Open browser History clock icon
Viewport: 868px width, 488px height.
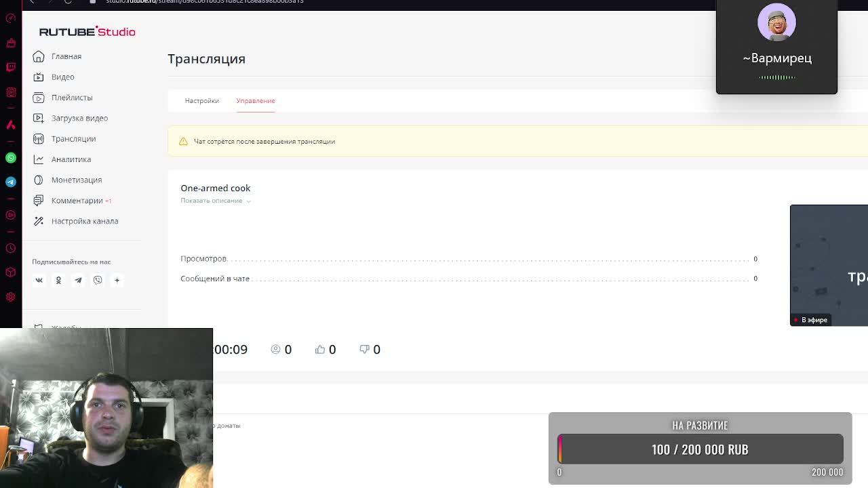point(11,248)
